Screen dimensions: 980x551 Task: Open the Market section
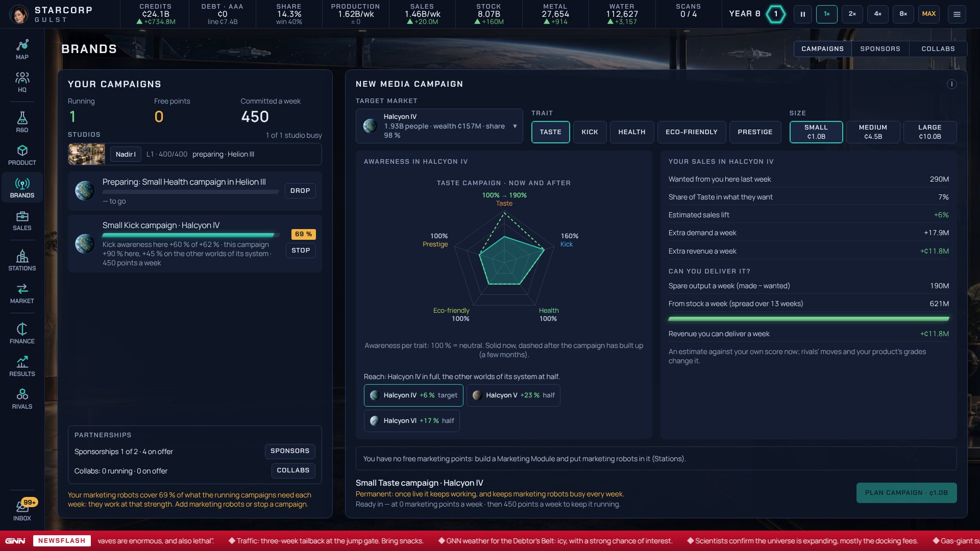(22, 293)
